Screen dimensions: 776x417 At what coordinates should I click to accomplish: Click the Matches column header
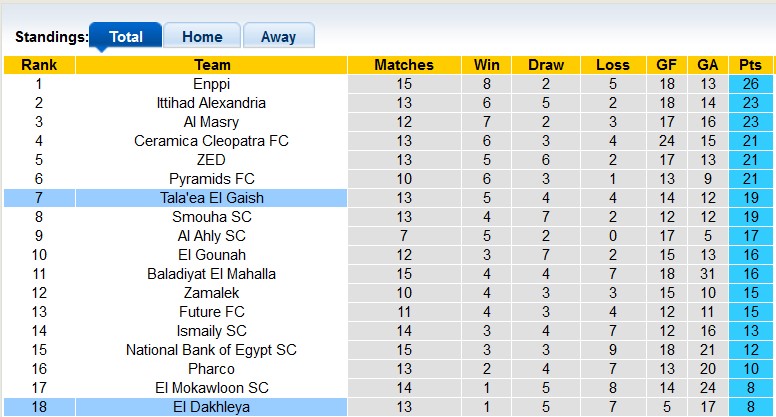pyautogui.click(x=404, y=65)
